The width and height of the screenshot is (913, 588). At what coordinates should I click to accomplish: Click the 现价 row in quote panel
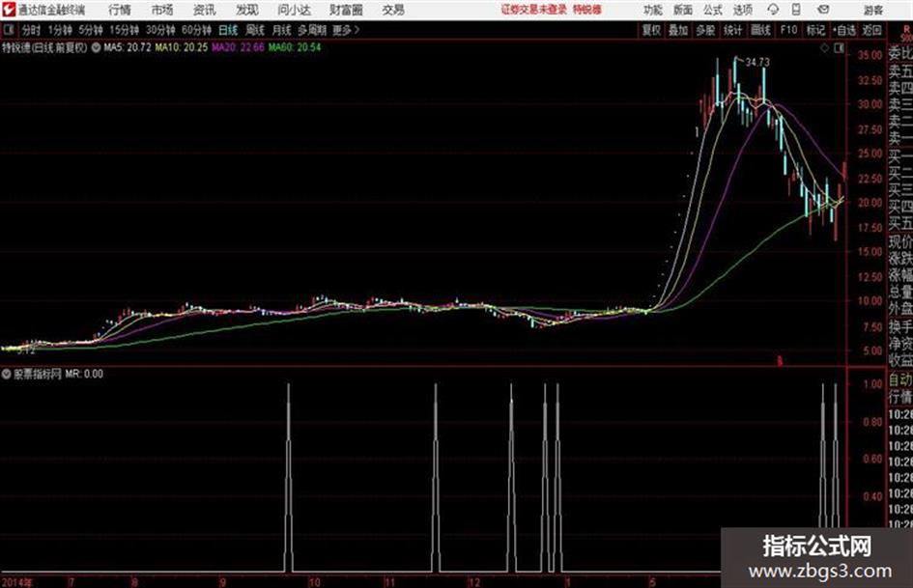900,241
